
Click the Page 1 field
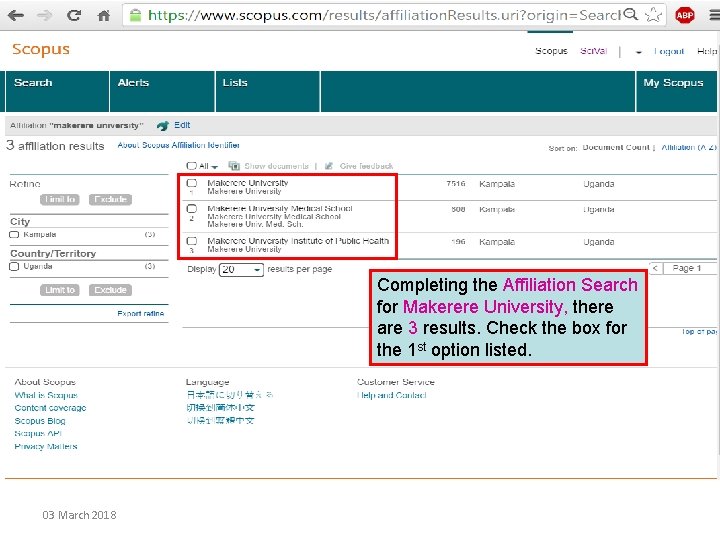(690, 268)
